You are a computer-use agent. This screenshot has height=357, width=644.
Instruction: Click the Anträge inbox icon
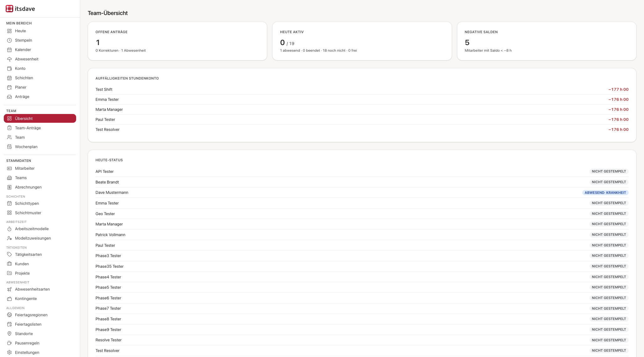[x=9, y=97]
